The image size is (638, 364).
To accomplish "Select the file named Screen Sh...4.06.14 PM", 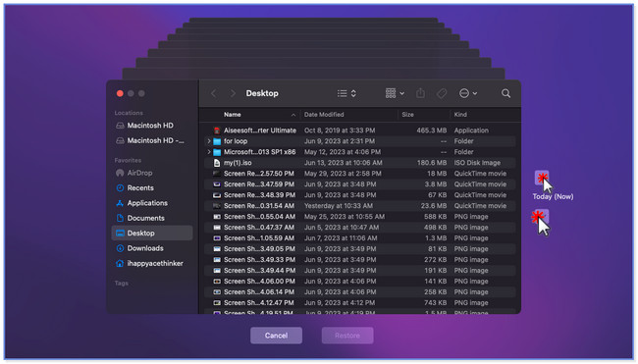I will tap(259, 292).
